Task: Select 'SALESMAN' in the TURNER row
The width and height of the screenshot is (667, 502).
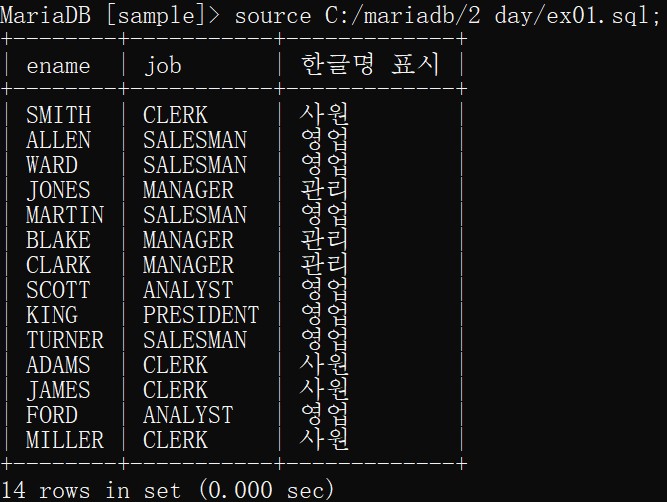Action: [195, 340]
